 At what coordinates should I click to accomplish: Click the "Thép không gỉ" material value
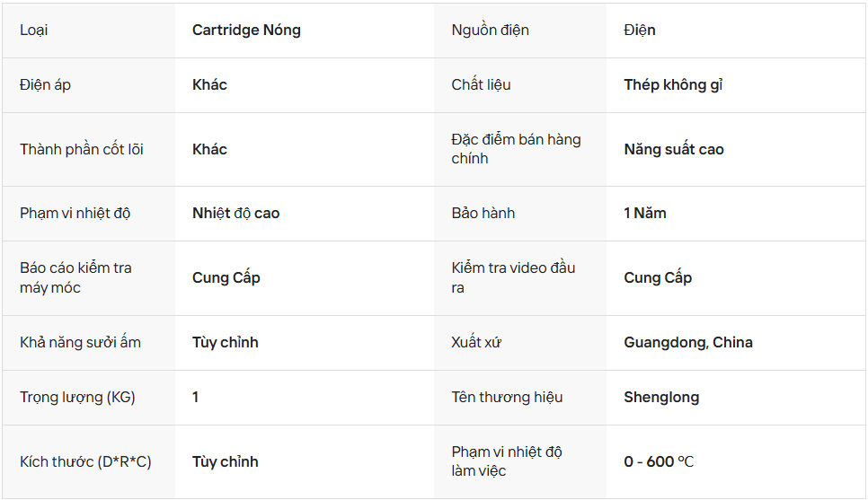(673, 85)
